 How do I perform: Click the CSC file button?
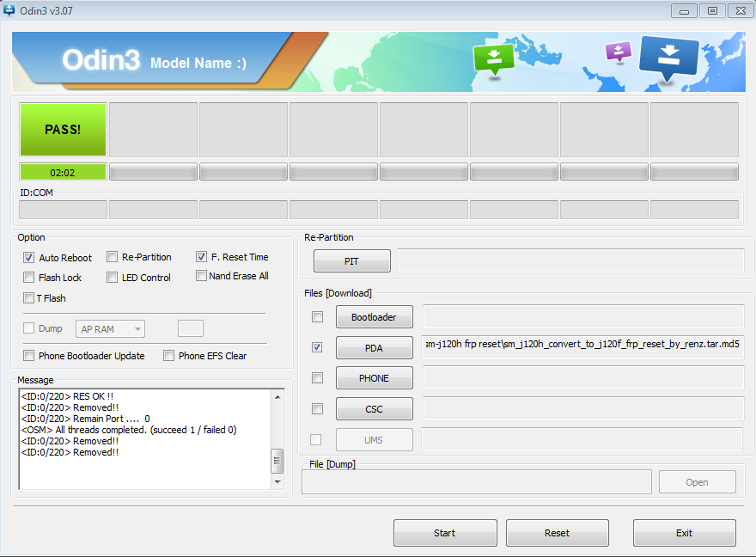(375, 409)
